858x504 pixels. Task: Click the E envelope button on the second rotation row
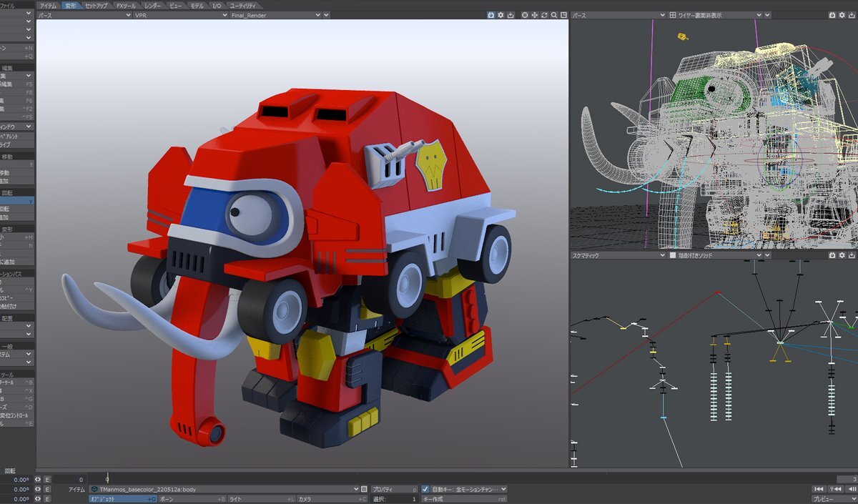pos(47,490)
